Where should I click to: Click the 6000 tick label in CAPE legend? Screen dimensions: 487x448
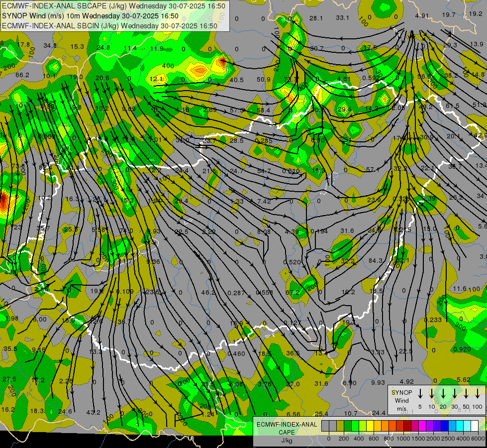click(478, 439)
